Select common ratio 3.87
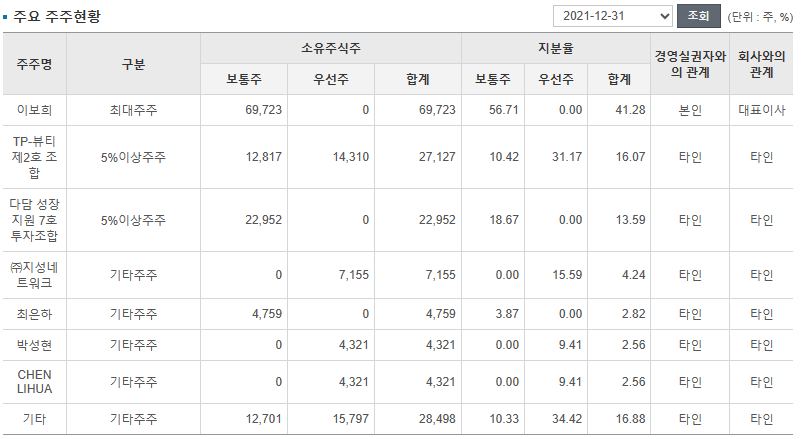The width and height of the screenshot is (801, 439). tap(507, 314)
